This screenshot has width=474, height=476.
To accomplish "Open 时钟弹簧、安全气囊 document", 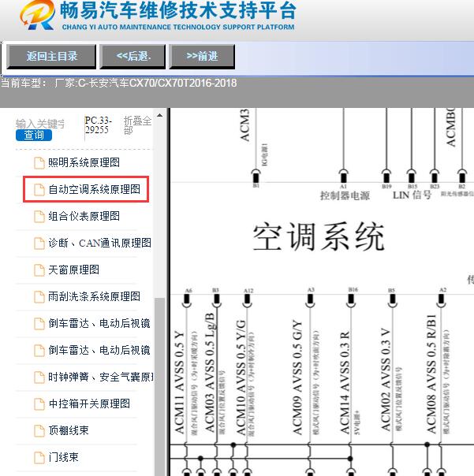I will pos(101,377).
